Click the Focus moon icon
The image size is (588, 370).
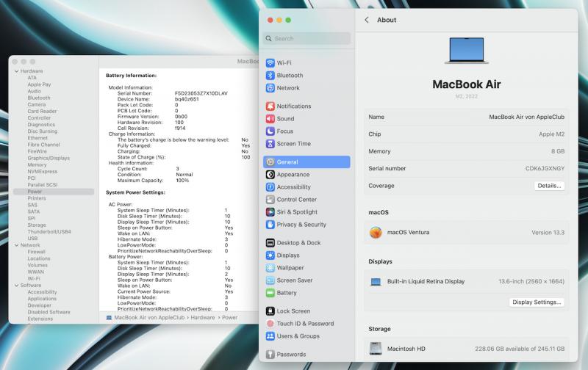270,131
